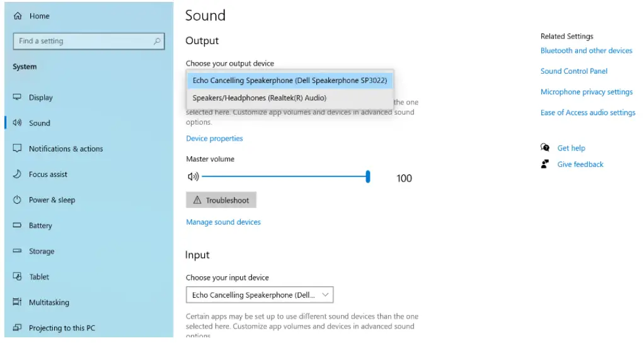644x343 pixels.
Task: Go to the Multitasking settings section
Action: (49, 303)
